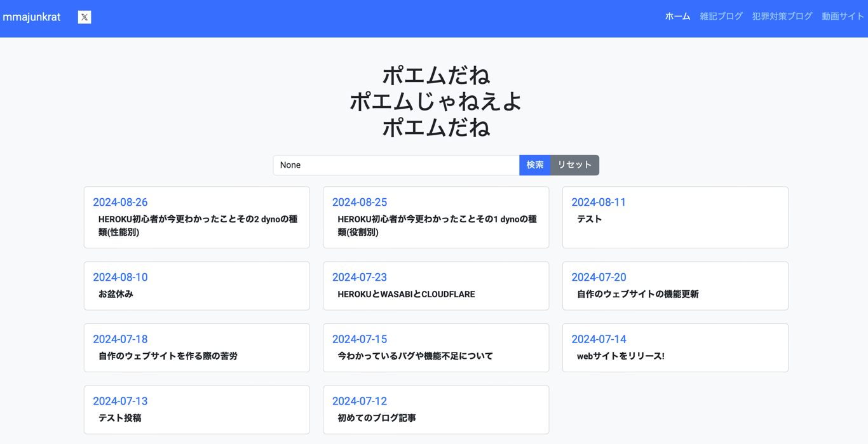The width and height of the screenshot is (868, 444).
Task: Open the X (Twitter) icon link
Action: coord(85,17)
